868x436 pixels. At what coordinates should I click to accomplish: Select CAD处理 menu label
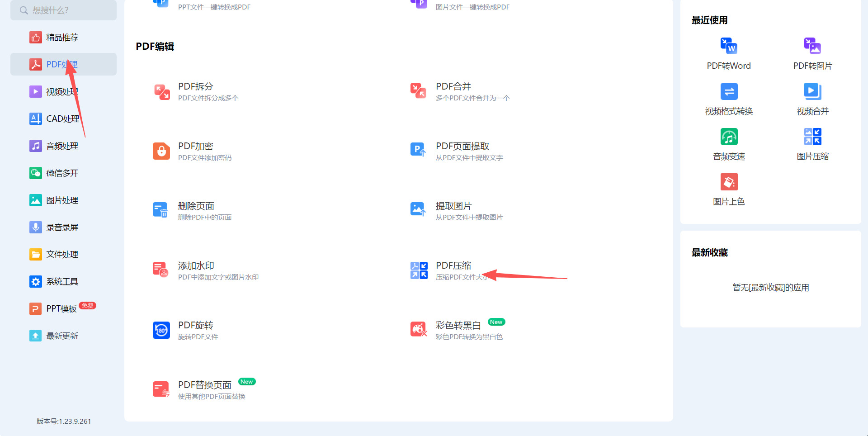pyautogui.click(x=63, y=119)
